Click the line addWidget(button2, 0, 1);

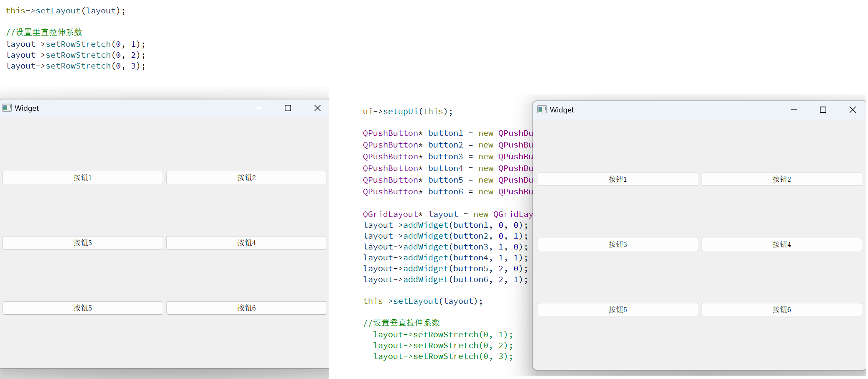pyautogui.click(x=446, y=236)
